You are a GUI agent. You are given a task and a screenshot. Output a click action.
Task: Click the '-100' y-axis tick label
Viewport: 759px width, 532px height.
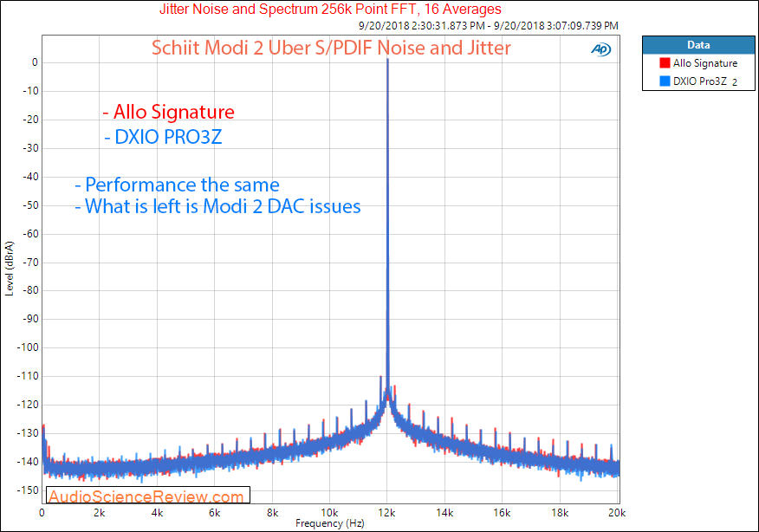pyautogui.click(x=28, y=347)
